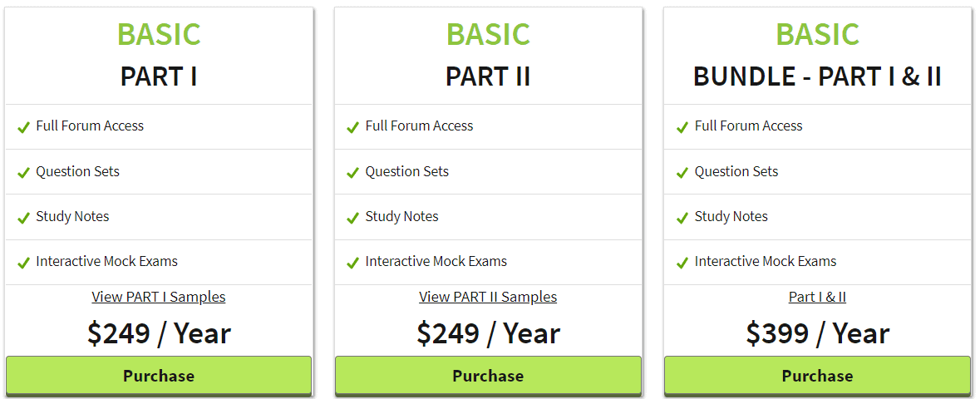Image resolution: width=980 pixels, height=399 pixels.
Task: Follow the Part I & II link
Action: click(x=818, y=297)
